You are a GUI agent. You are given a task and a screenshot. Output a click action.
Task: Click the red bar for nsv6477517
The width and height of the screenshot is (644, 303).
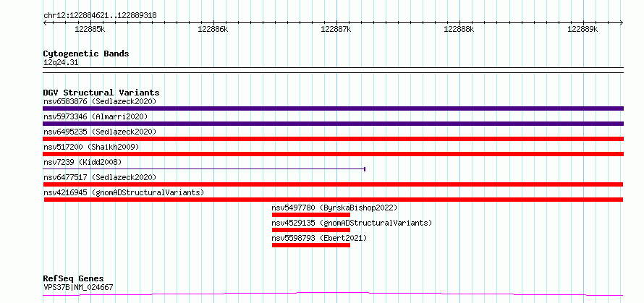coord(333,184)
